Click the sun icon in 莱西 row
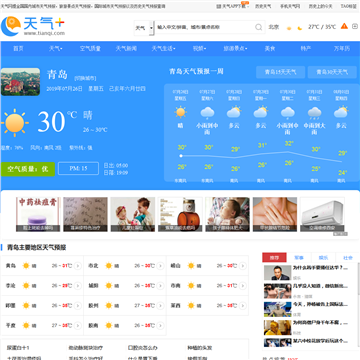 point(191,306)
